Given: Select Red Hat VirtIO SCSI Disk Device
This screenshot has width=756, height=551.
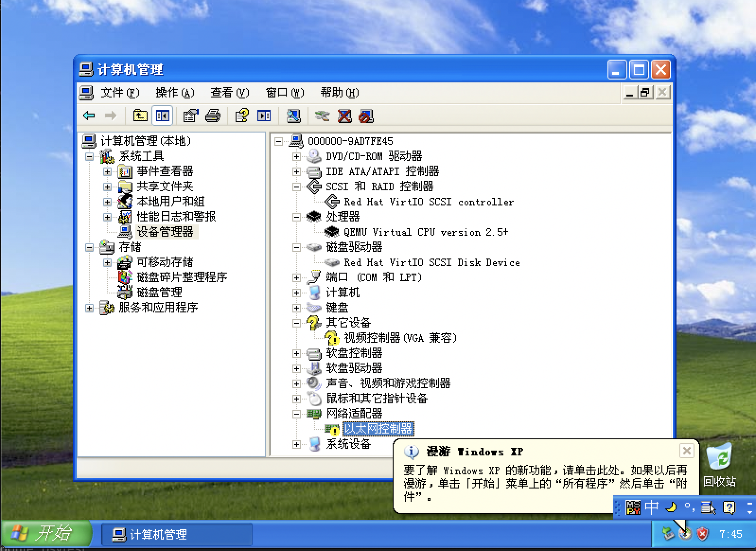Looking at the screenshot, I should (x=432, y=262).
